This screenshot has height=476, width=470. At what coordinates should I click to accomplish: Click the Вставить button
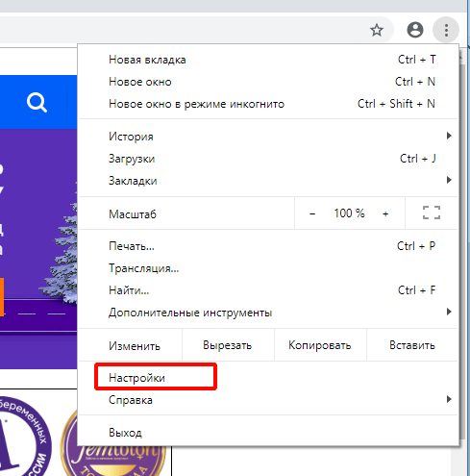click(x=412, y=345)
